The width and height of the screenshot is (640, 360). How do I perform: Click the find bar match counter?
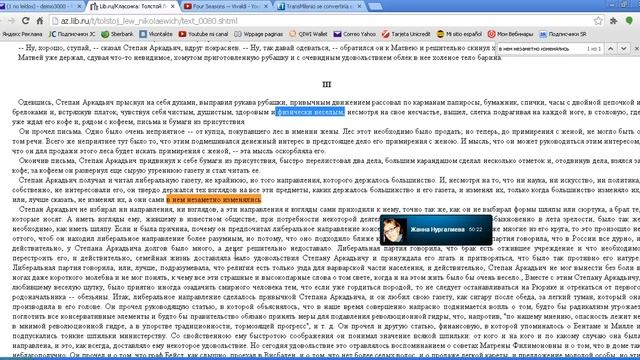[593, 49]
